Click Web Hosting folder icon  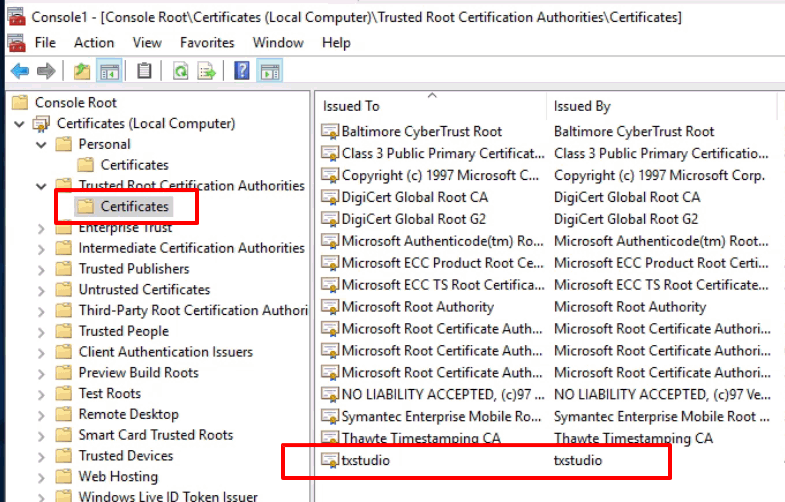tap(64, 477)
